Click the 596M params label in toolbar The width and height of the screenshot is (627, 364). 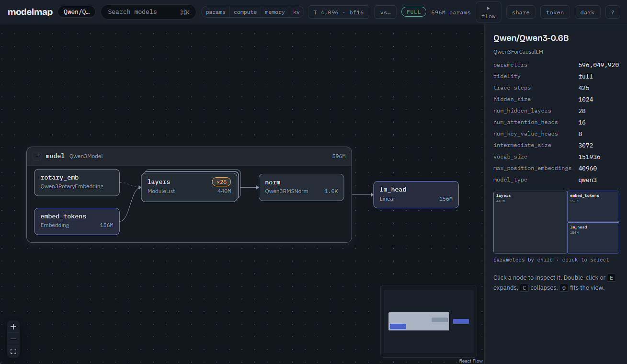(x=451, y=12)
